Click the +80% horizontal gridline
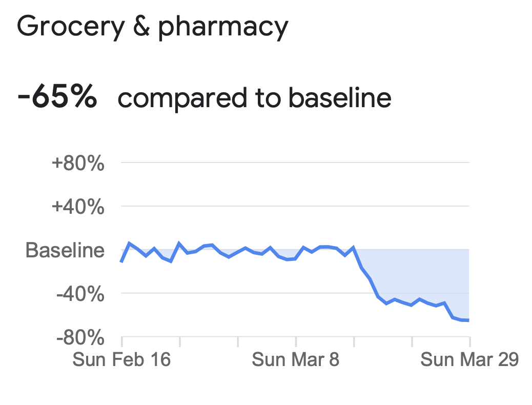This screenshot has height=405, width=532. [x=295, y=163]
